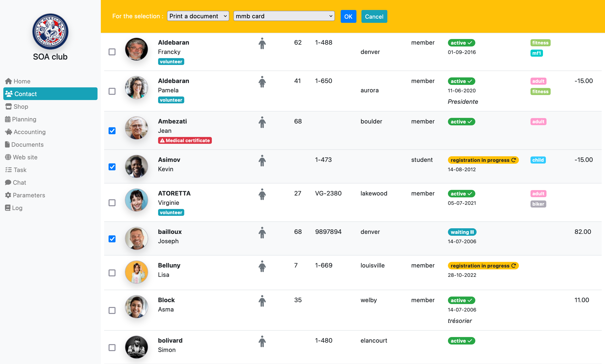This screenshot has height=364, width=605.
Task: Go to the Task menu item
Action: 16,170
